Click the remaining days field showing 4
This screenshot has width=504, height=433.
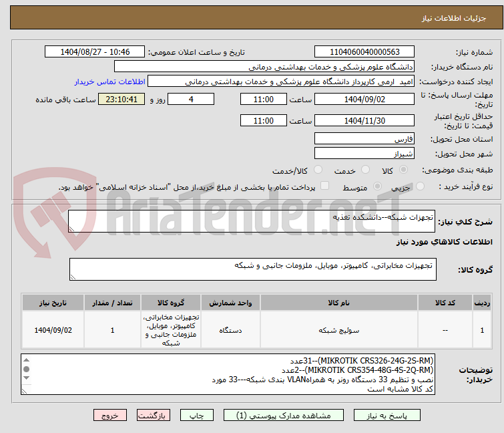[191, 99]
